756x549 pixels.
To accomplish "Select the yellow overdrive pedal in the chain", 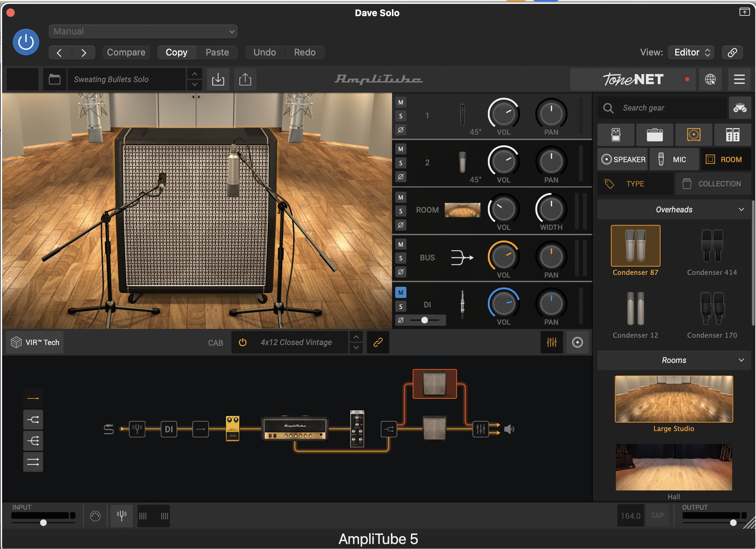I will (x=232, y=429).
